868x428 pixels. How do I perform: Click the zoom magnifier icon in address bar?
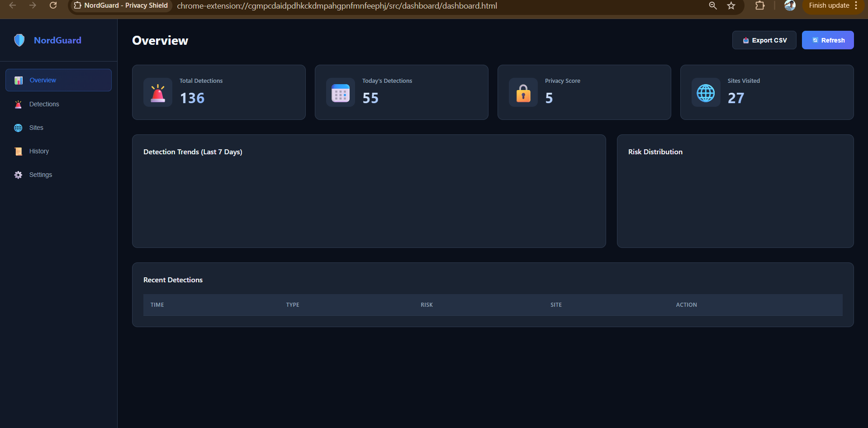(x=713, y=5)
